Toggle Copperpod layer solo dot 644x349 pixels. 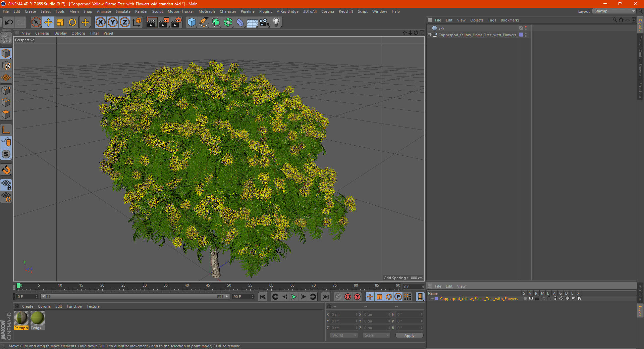[x=525, y=298]
